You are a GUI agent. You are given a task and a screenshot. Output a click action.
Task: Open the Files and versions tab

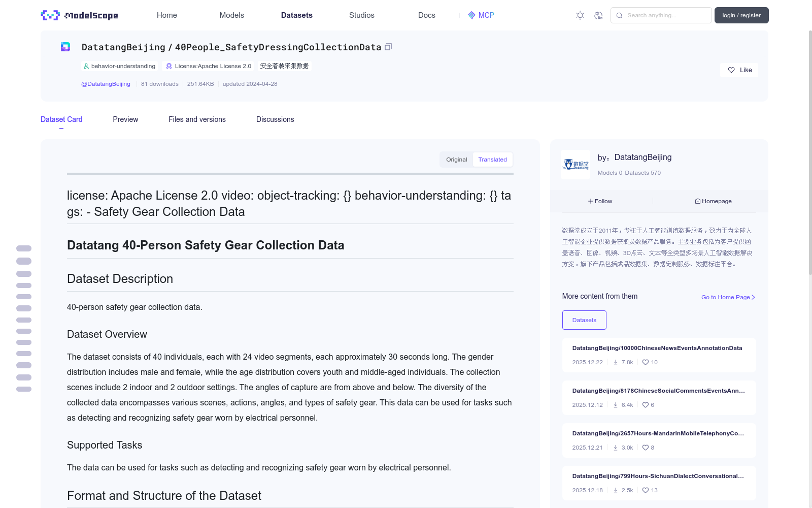(x=197, y=119)
